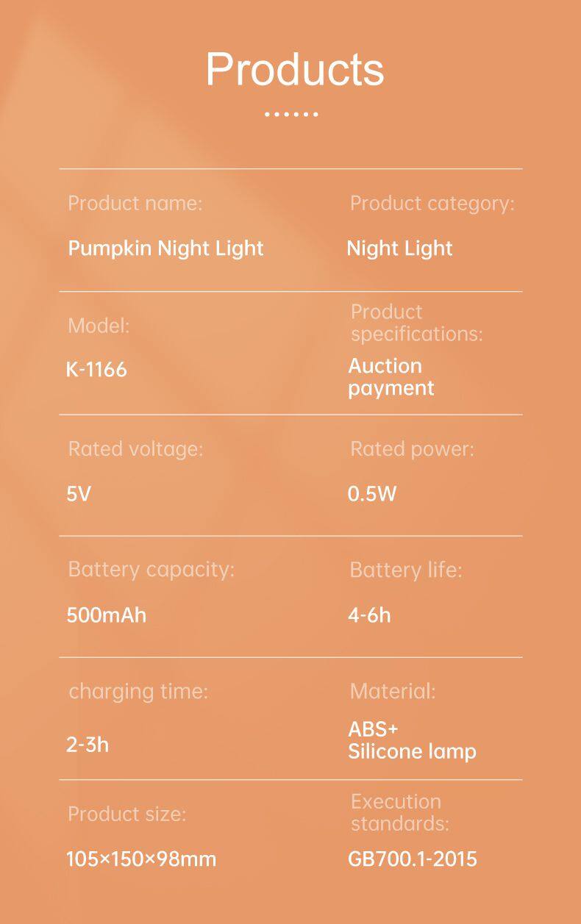Select the "Product category:" label
Viewport: 581px width, 924px height.
point(432,204)
